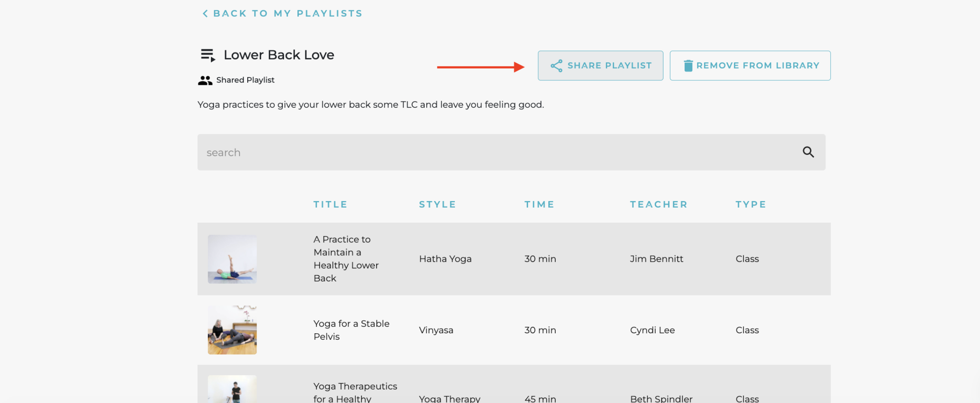
Task: Open 'Yoga for a Stable Pelvis' class
Action: click(x=351, y=330)
